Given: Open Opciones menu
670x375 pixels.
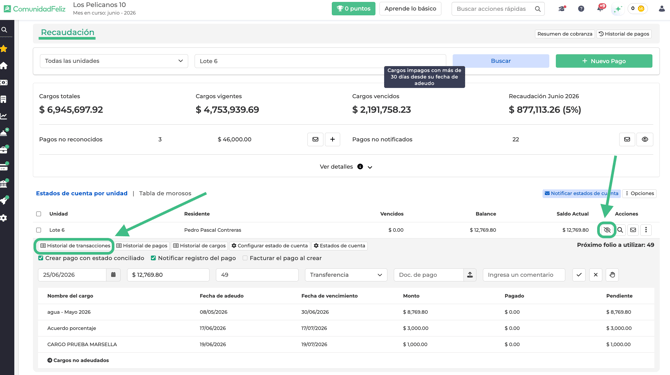Looking at the screenshot, I should pyautogui.click(x=640, y=193).
